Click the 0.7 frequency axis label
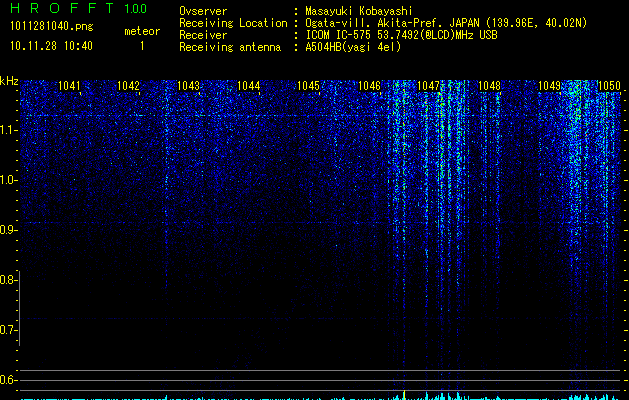This screenshot has width=629, height=400. pos(7,330)
